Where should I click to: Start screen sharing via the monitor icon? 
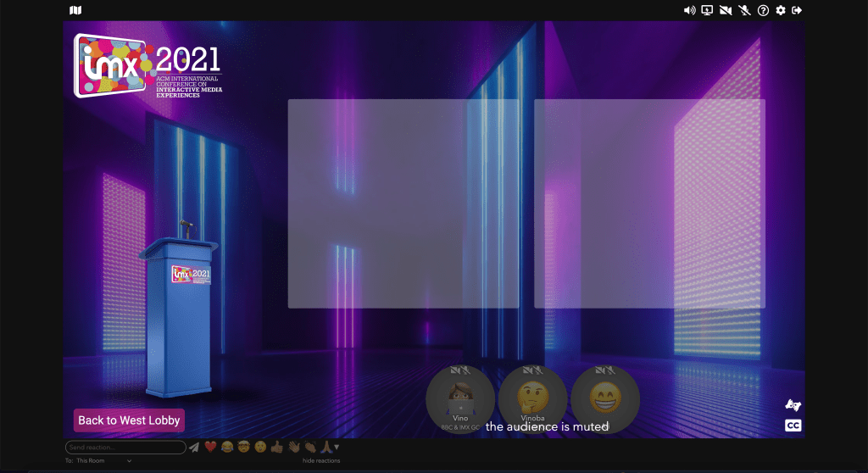(x=707, y=10)
